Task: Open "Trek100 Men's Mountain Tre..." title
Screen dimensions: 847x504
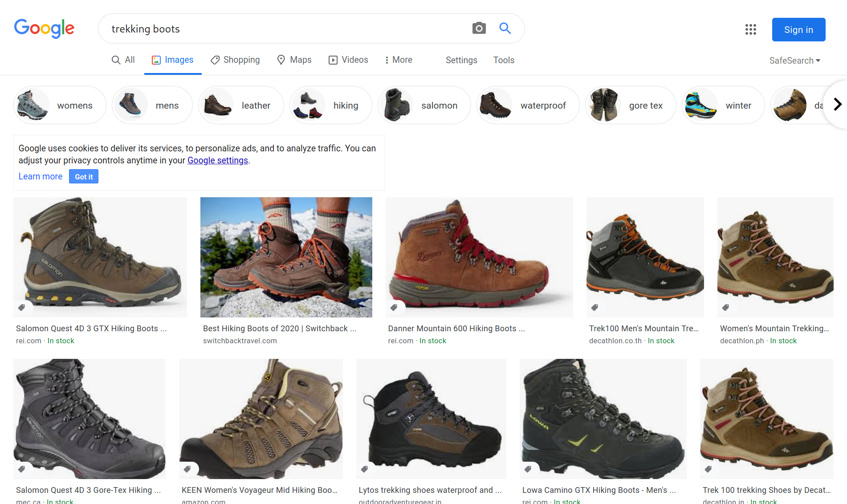Action: [644, 329]
